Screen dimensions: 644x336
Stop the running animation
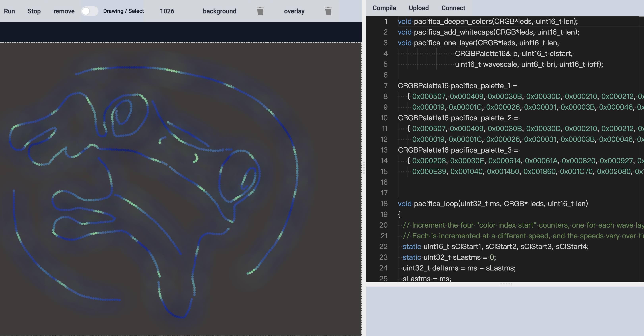(x=34, y=11)
